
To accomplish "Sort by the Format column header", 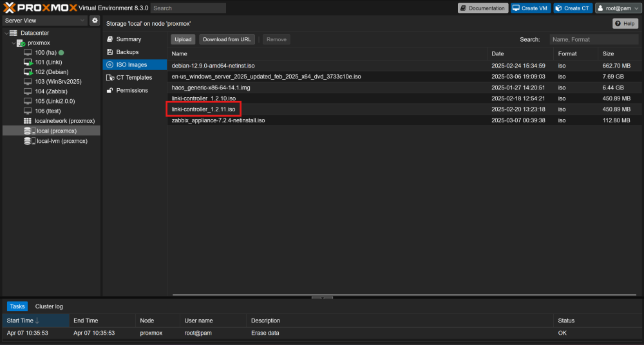I will [576, 54].
